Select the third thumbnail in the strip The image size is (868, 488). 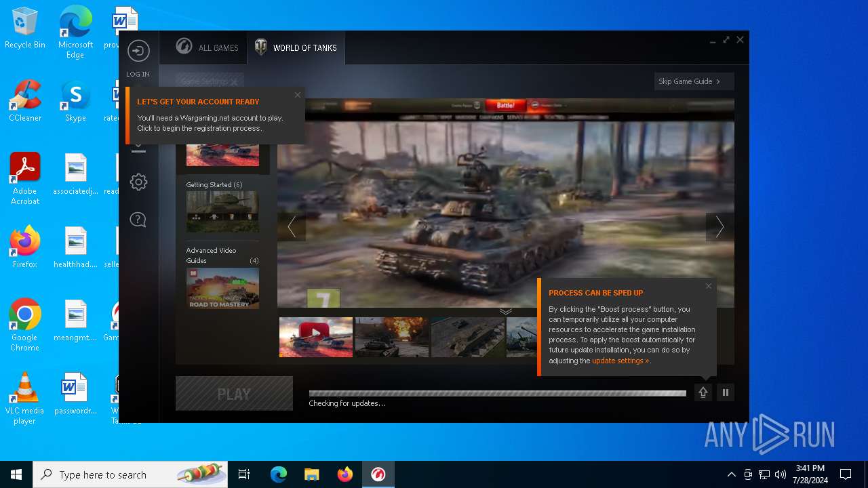pyautogui.click(x=468, y=337)
